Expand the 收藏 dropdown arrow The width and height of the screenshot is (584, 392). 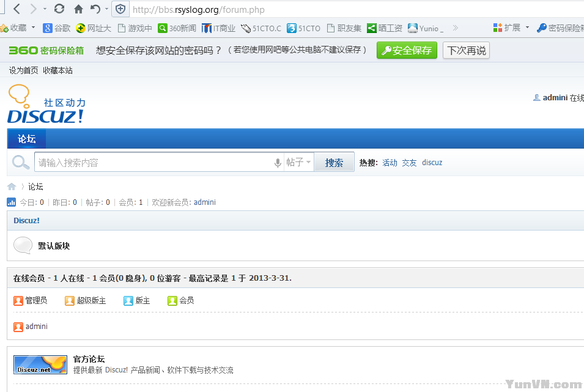point(33,28)
